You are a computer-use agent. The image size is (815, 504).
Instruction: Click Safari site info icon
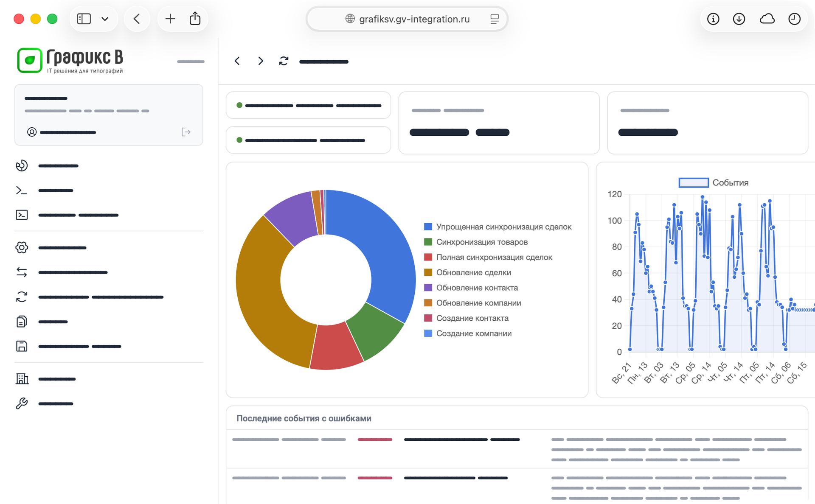(713, 19)
